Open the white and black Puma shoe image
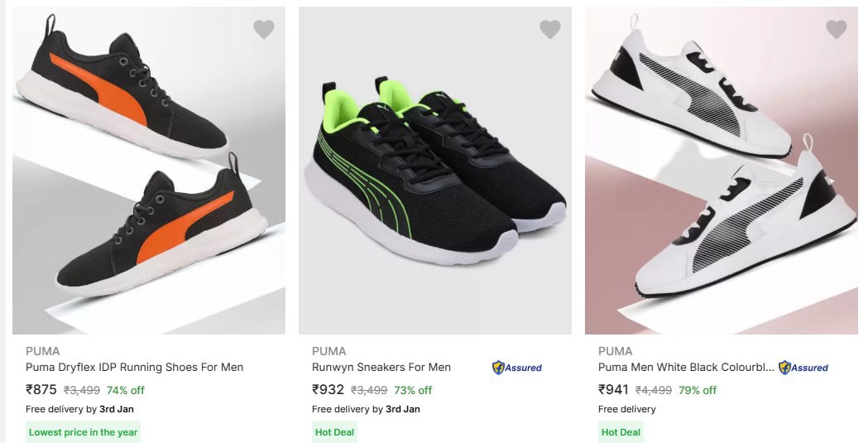The image size is (868, 443). click(722, 170)
